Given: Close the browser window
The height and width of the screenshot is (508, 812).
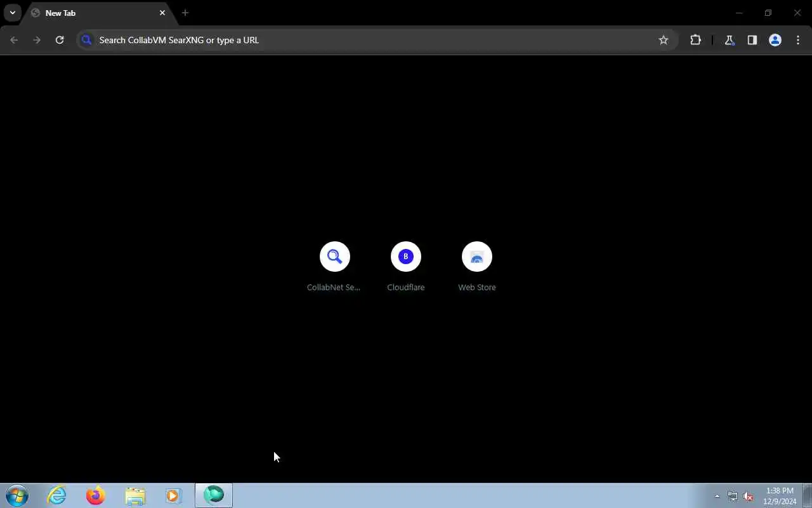Looking at the screenshot, I should click(797, 13).
